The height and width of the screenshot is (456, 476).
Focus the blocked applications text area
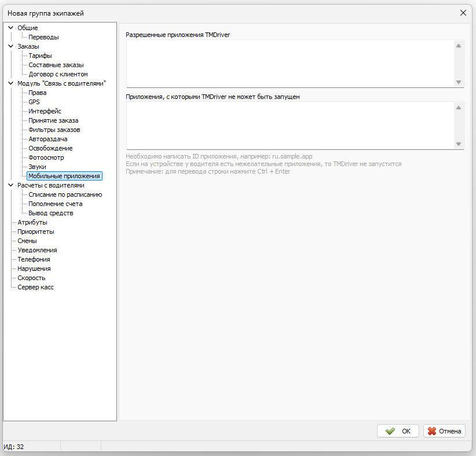(291, 126)
